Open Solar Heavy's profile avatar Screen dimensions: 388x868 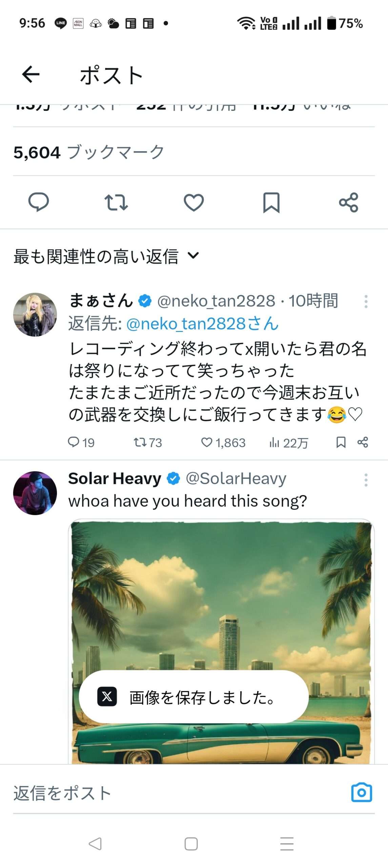(x=35, y=493)
